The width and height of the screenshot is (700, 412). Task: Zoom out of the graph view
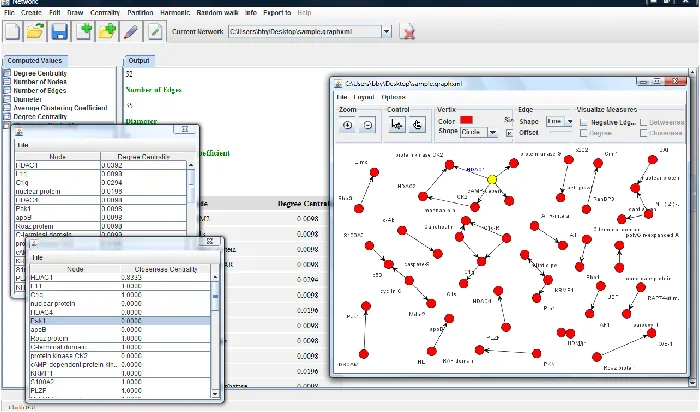click(x=368, y=125)
